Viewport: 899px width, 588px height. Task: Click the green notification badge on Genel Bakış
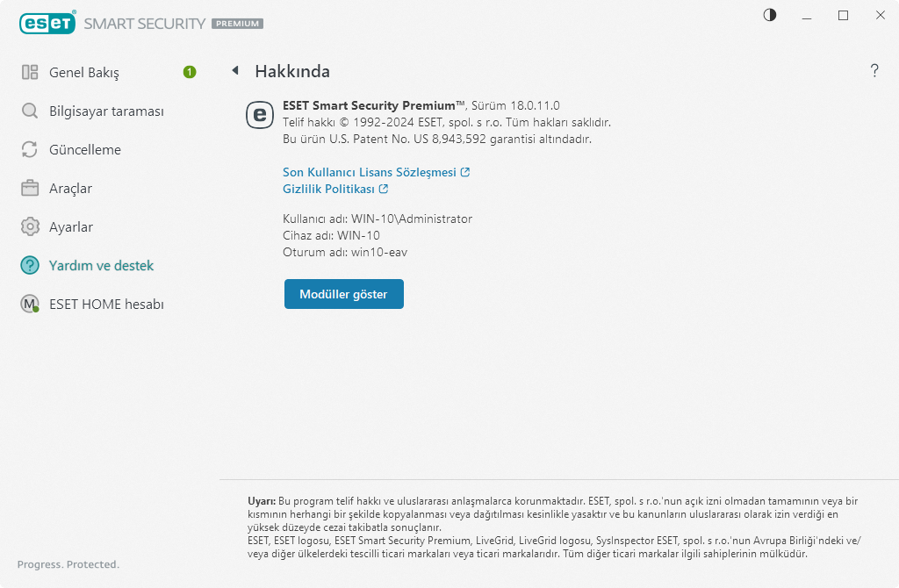click(190, 72)
